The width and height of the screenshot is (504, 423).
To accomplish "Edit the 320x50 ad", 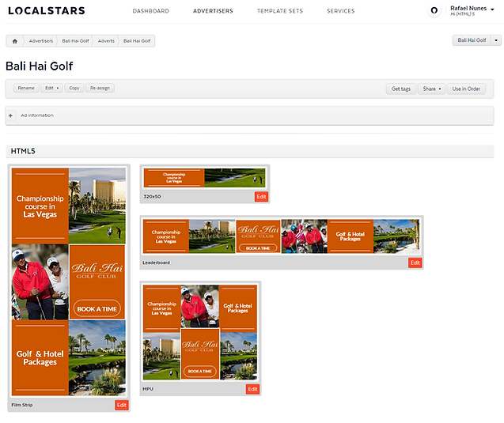I will click(261, 197).
